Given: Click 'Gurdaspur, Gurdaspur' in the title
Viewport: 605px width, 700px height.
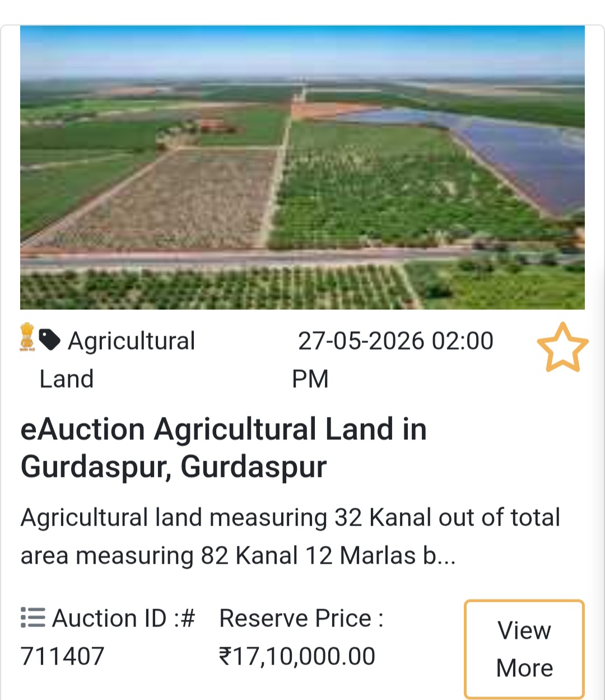Looking at the screenshot, I should click(x=174, y=467).
